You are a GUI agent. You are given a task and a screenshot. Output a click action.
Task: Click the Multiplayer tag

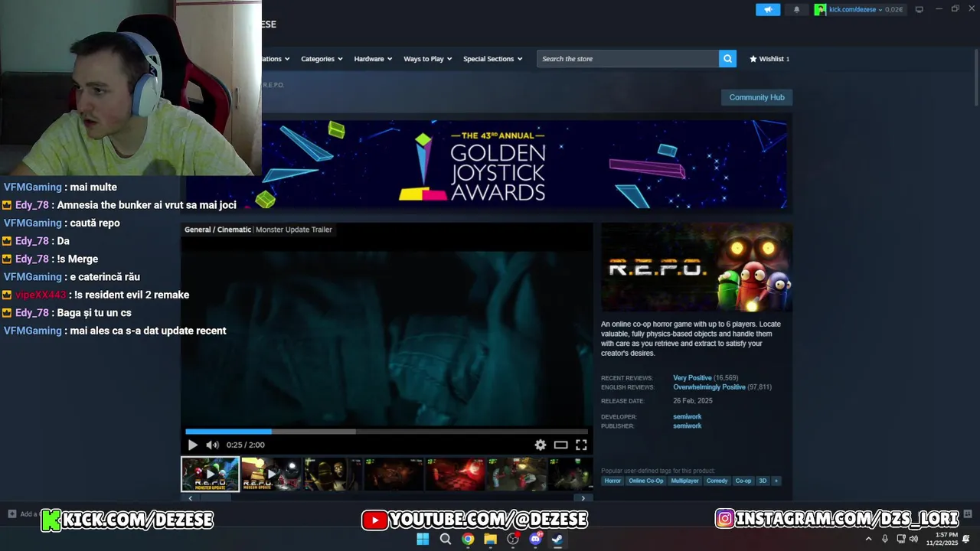(684, 481)
